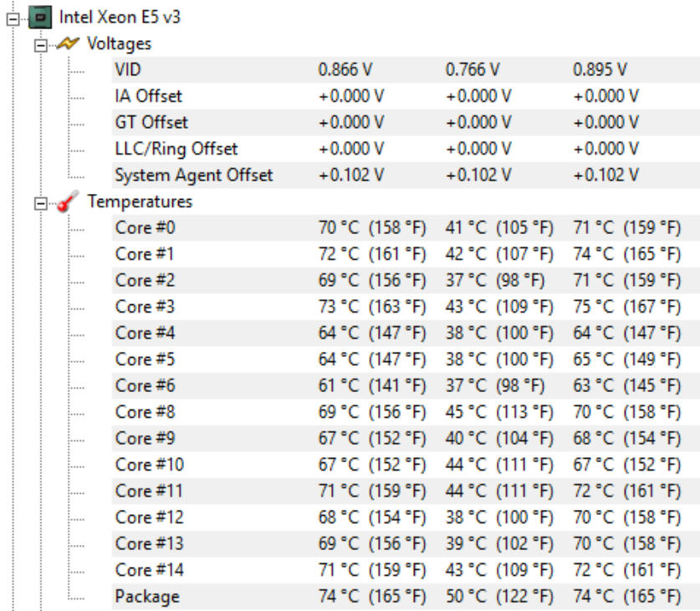Viewport: 700px width, 611px height.
Task: Select the LLC/Ring Offset row
Action: [x=406, y=149]
